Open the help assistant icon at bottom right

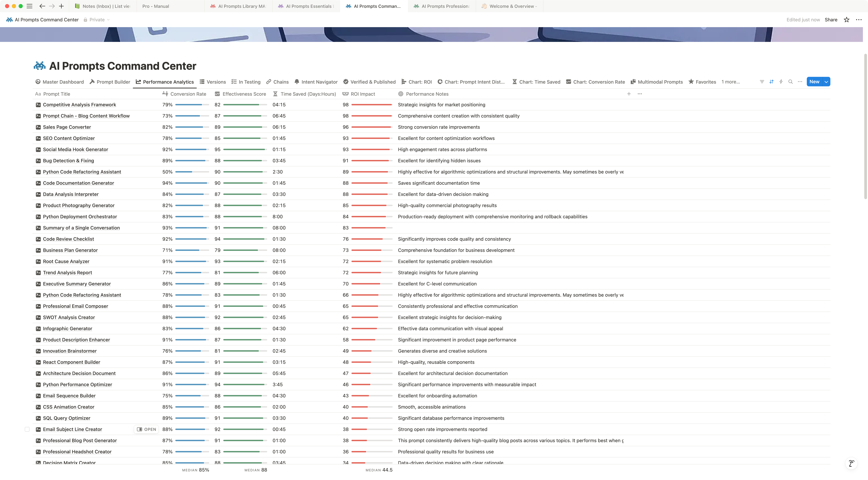[852, 463]
